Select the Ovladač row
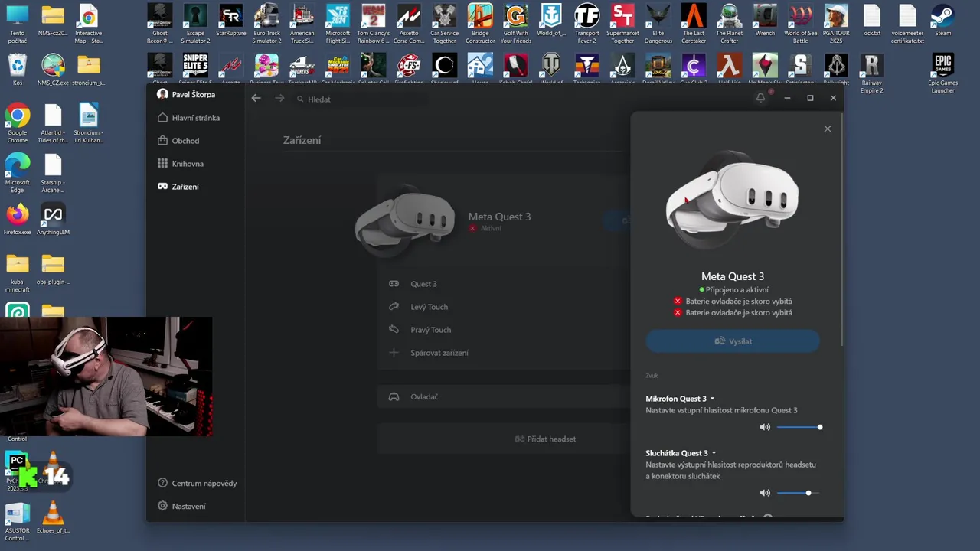 tap(504, 397)
